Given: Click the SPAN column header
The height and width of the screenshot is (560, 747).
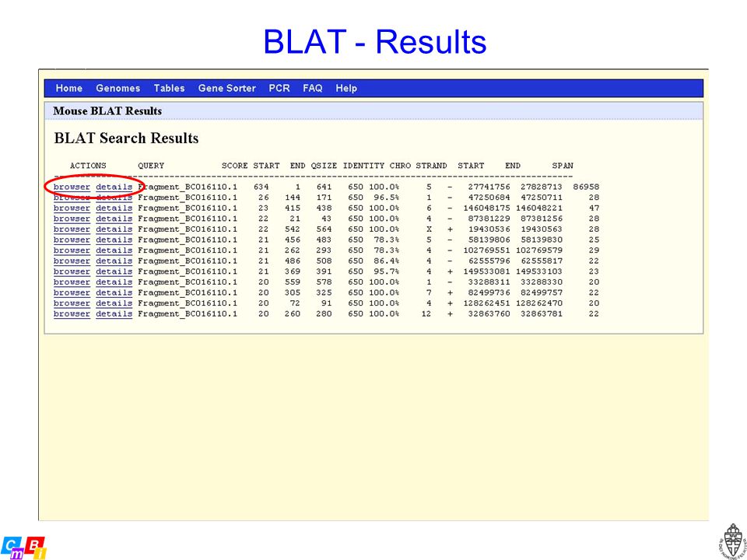Looking at the screenshot, I should 563,166.
